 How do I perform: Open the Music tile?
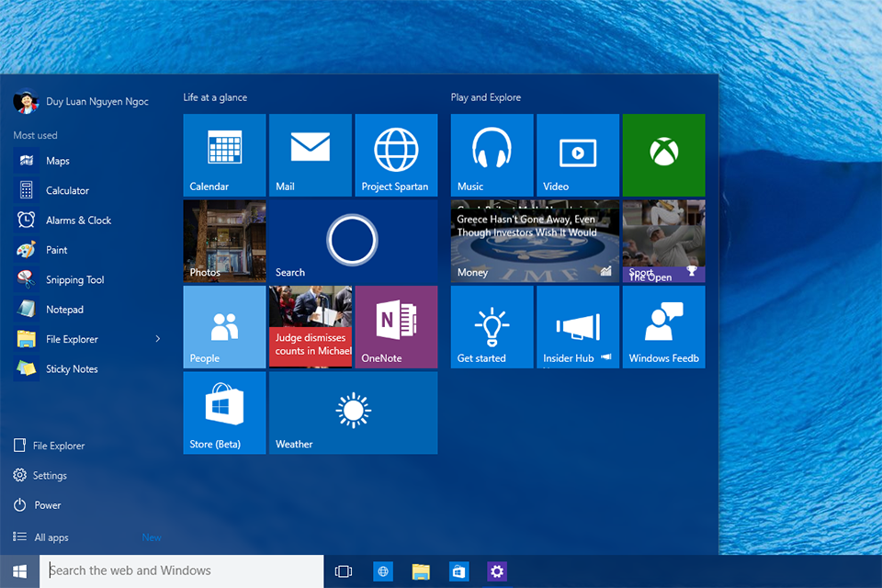(x=491, y=154)
